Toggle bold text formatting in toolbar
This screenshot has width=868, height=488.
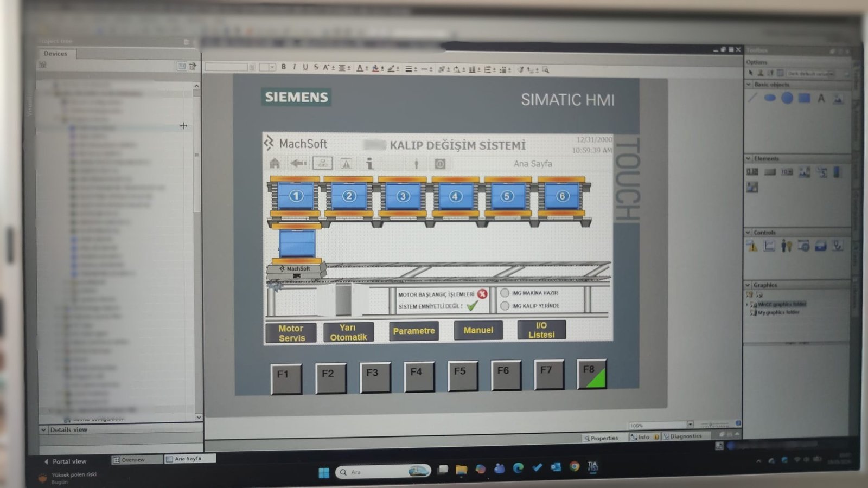[284, 67]
